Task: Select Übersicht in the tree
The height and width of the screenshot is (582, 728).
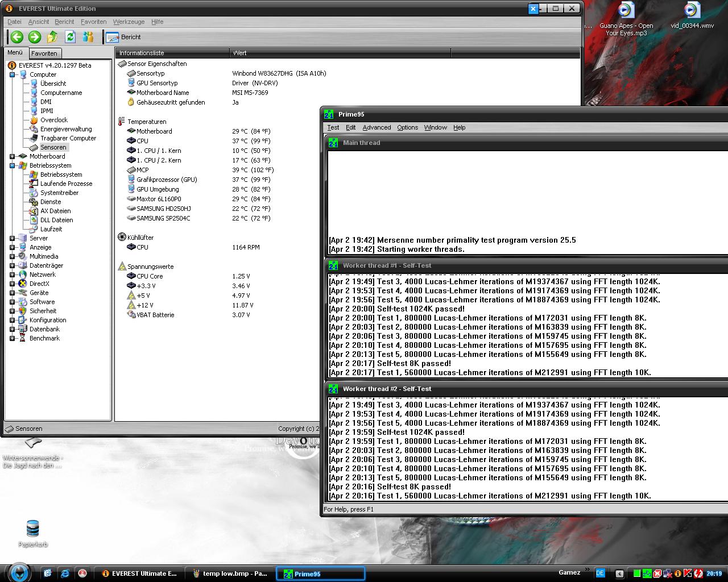Action: [x=53, y=84]
